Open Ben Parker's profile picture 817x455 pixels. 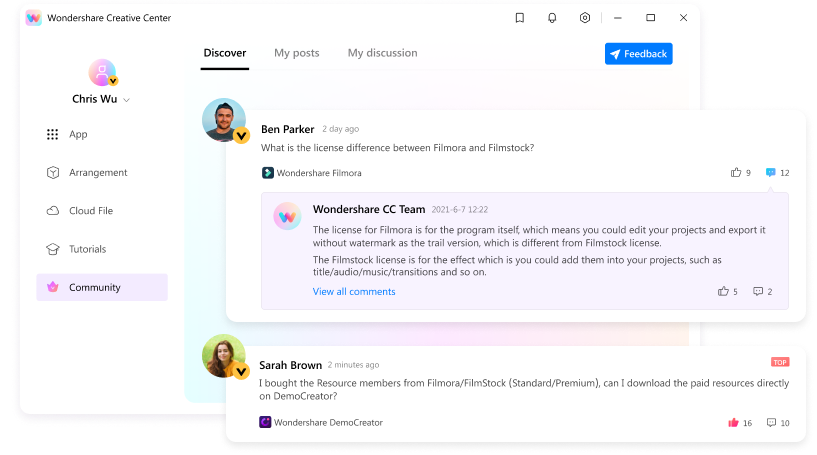(x=224, y=120)
